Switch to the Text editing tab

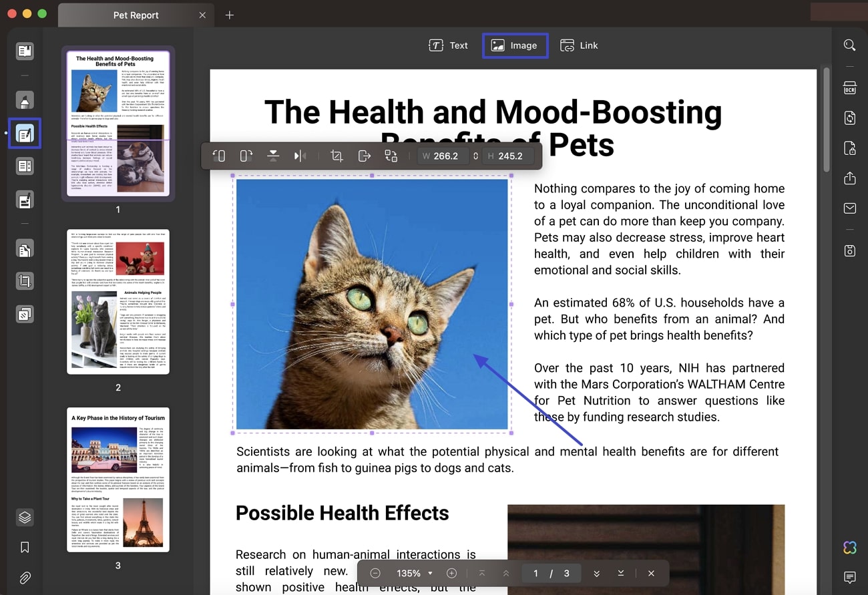(448, 45)
